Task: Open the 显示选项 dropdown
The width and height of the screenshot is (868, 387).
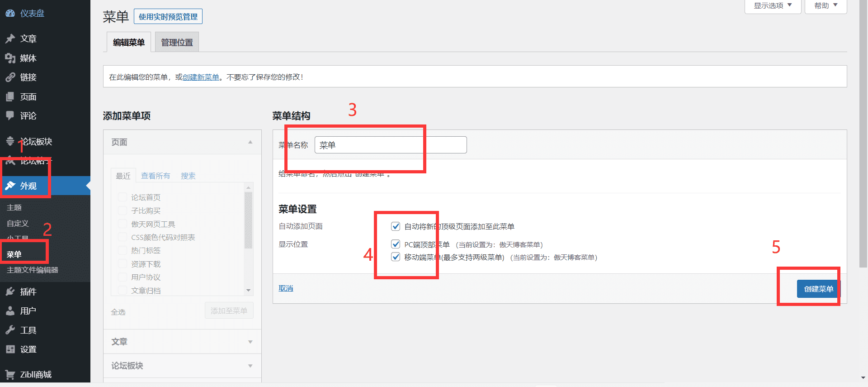Action: coord(773,6)
